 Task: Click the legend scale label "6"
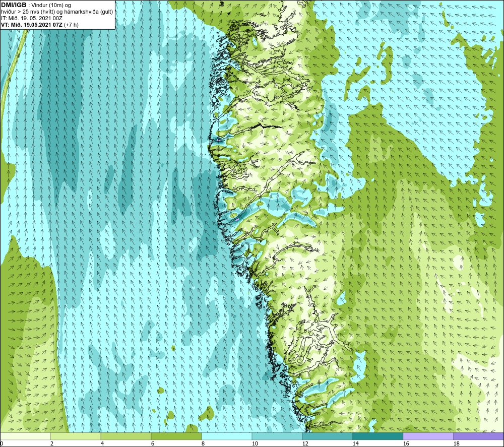(153, 444)
